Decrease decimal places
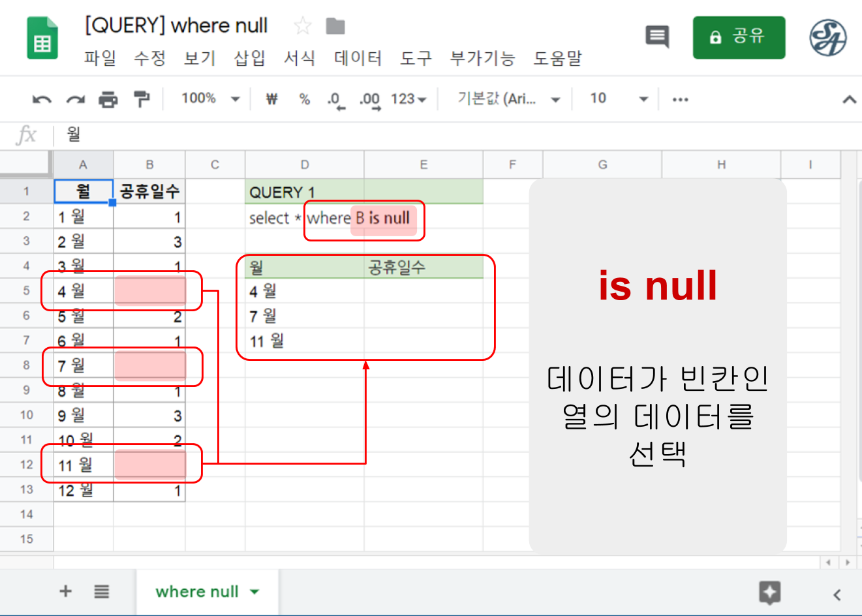The image size is (862, 616). (335, 99)
